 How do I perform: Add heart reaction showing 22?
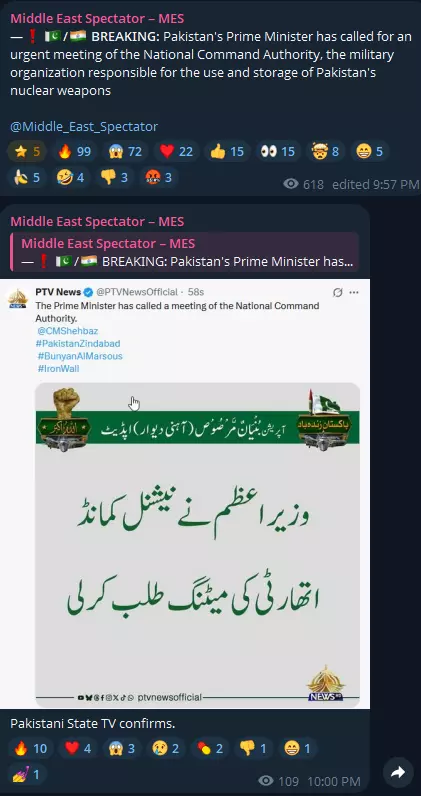(x=176, y=151)
